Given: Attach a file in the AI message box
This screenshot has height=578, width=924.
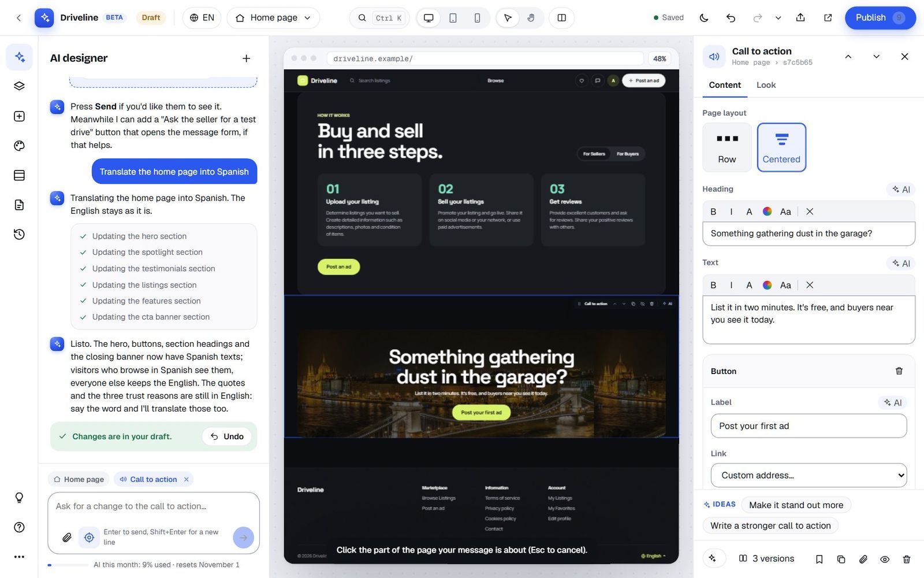Looking at the screenshot, I should point(67,538).
